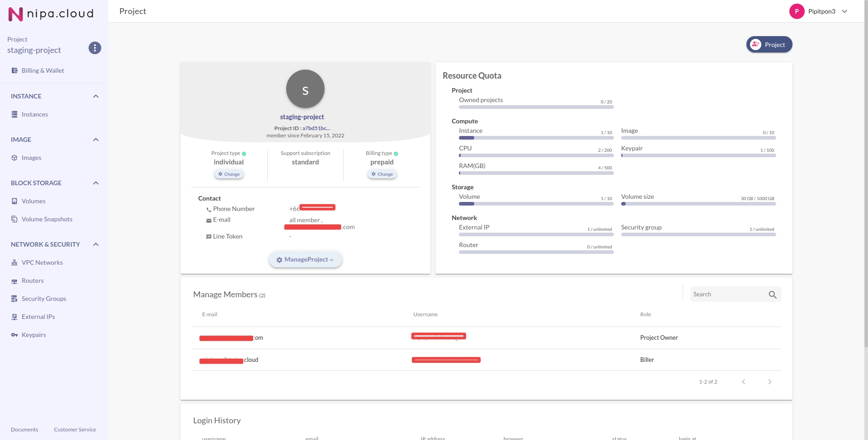This screenshot has width=868, height=440.
Task: Click the Images cube icon
Action: pyautogui.click(x=14, y=158)
